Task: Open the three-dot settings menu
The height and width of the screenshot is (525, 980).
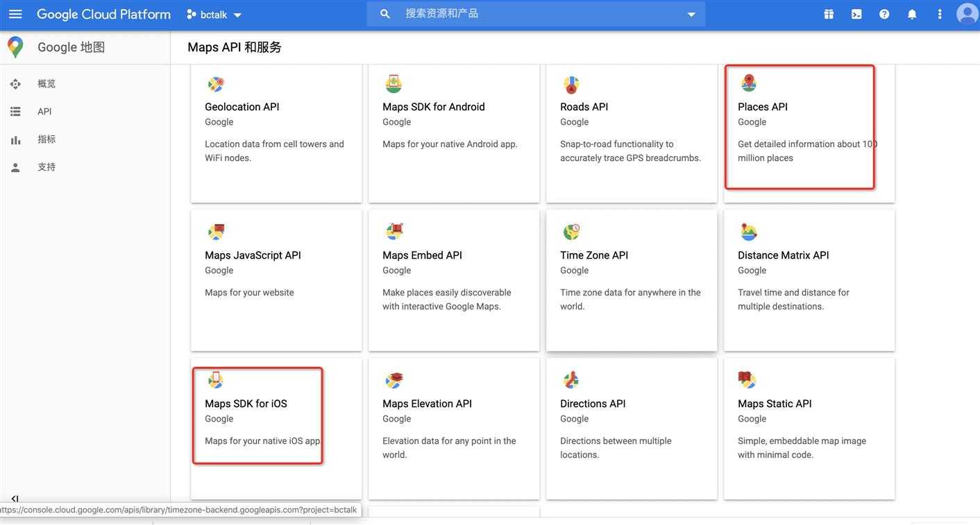Action: coord(940,14)
